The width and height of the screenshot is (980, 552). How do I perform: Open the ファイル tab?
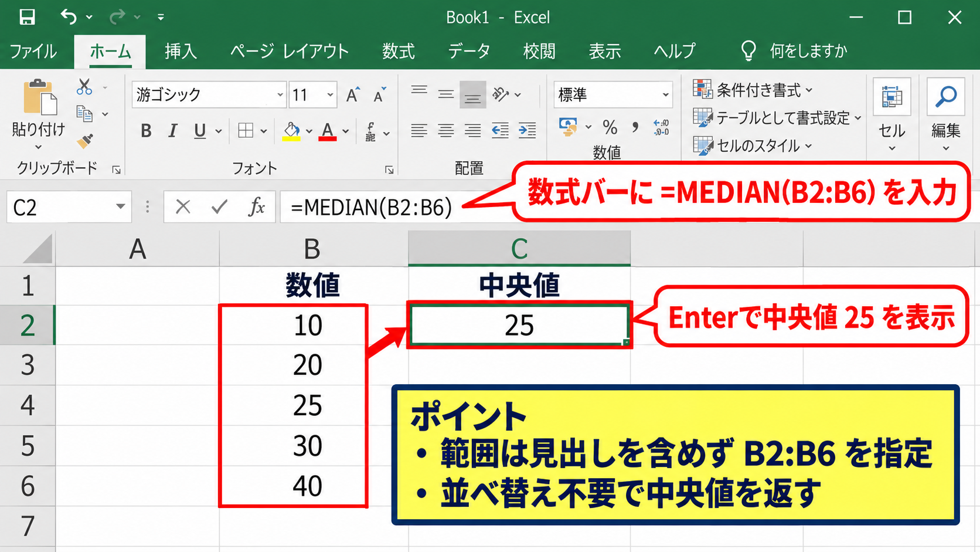[33, 51]
